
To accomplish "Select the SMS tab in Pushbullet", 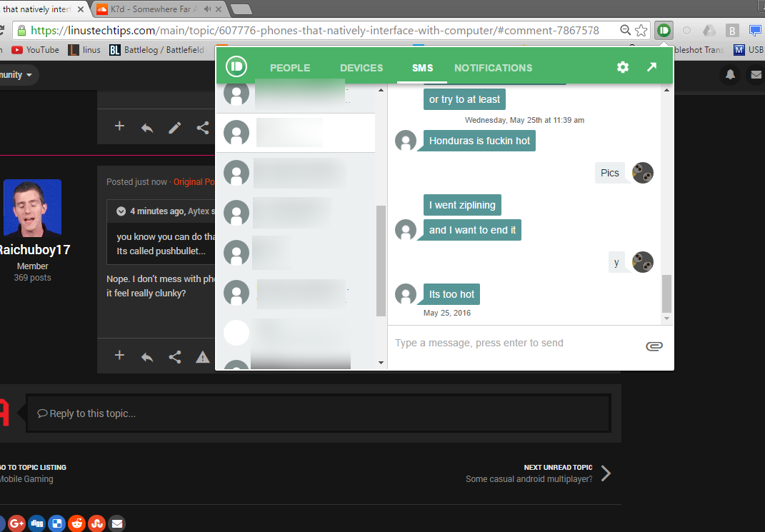I will 423,68.
